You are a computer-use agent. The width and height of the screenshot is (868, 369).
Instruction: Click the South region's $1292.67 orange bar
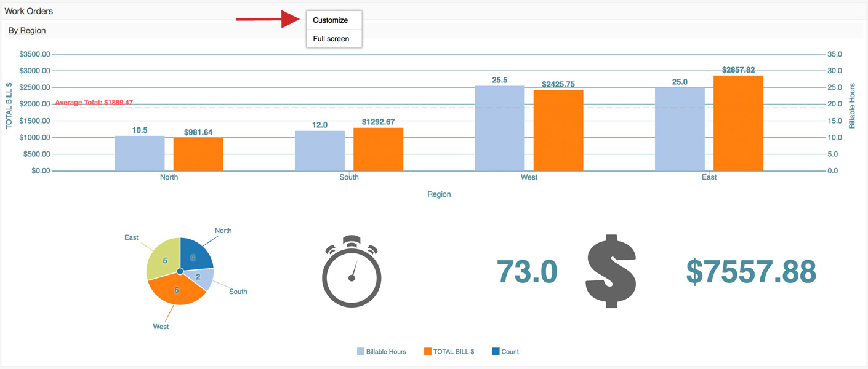point(378,149)
